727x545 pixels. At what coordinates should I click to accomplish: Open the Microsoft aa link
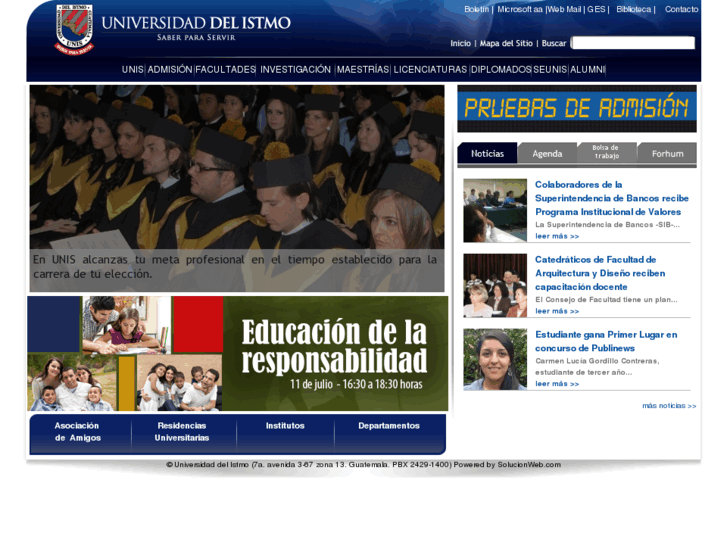tap(520, 9)
